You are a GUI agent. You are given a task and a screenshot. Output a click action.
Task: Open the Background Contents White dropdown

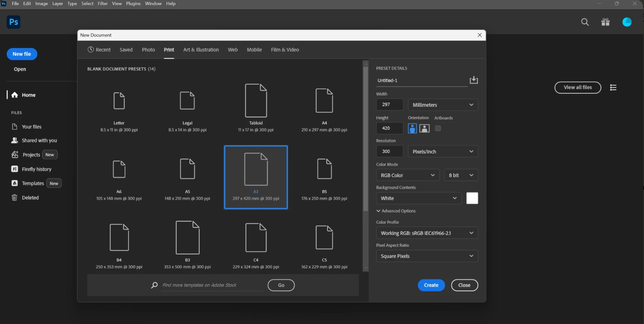coord(419,198)
